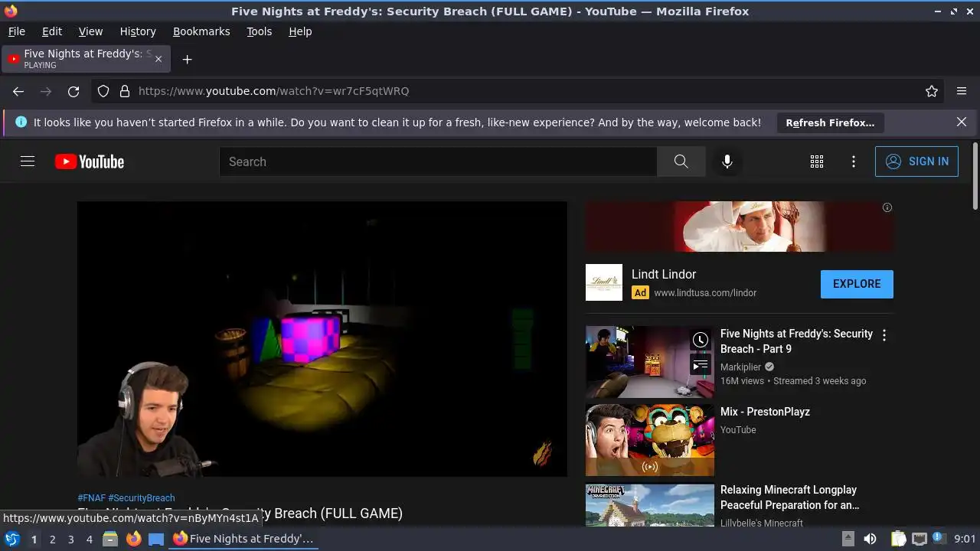
Task: Open Mix - PrestonPlayz title
Action: pyautogui.click(x=765, y=412)
